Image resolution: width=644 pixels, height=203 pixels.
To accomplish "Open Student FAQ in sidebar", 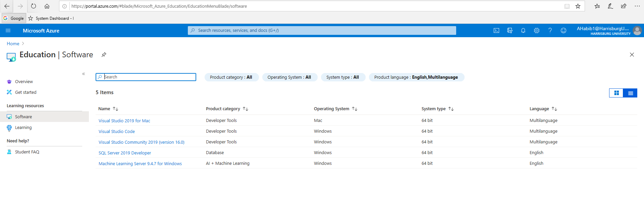I will (27, 152).
